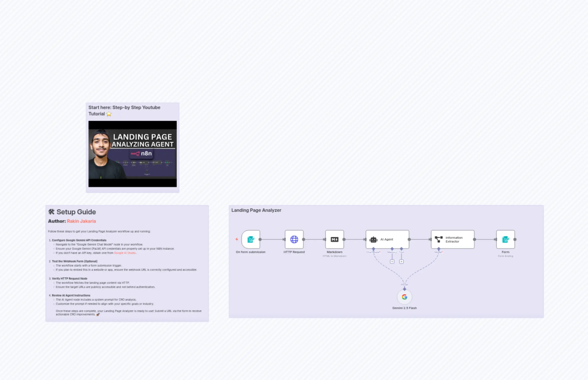588x380 pixels.
Task: Click the Google AI Studio link
Action: (125, 253)
